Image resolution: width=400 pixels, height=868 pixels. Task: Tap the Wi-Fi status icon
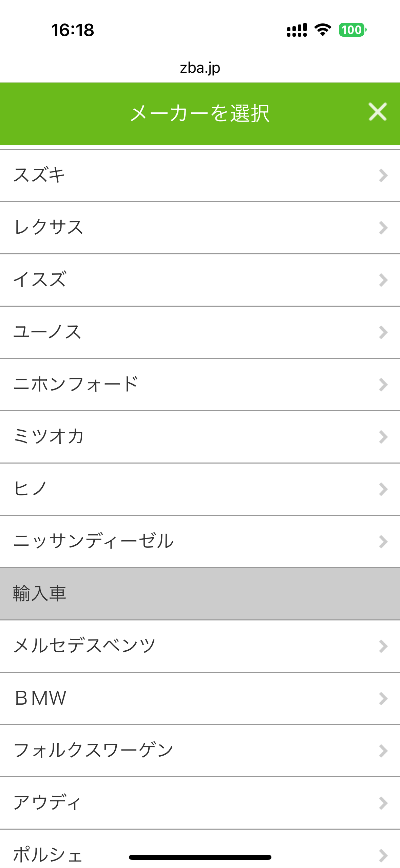[323, 30]
